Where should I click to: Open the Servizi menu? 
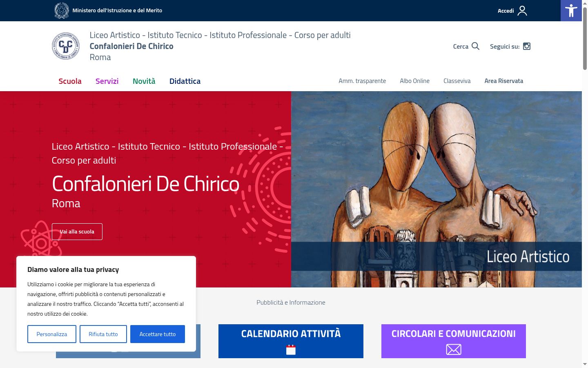click(107, 81)
